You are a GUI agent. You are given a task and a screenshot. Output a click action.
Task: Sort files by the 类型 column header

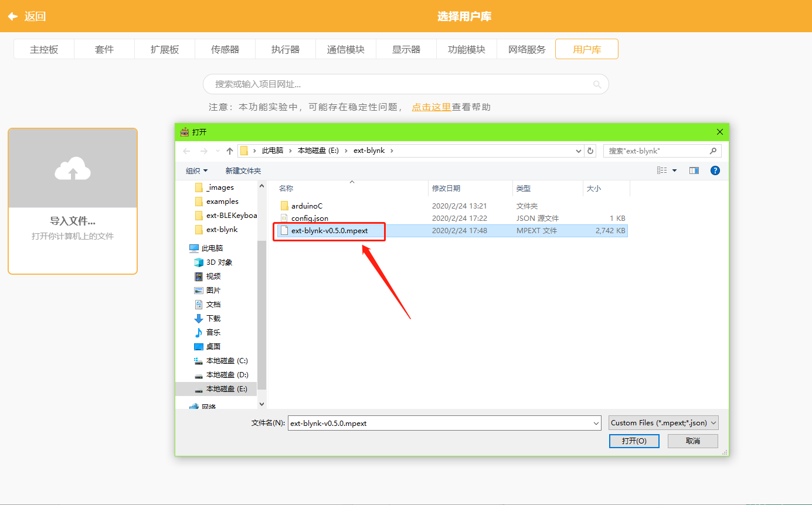[548, 189]
